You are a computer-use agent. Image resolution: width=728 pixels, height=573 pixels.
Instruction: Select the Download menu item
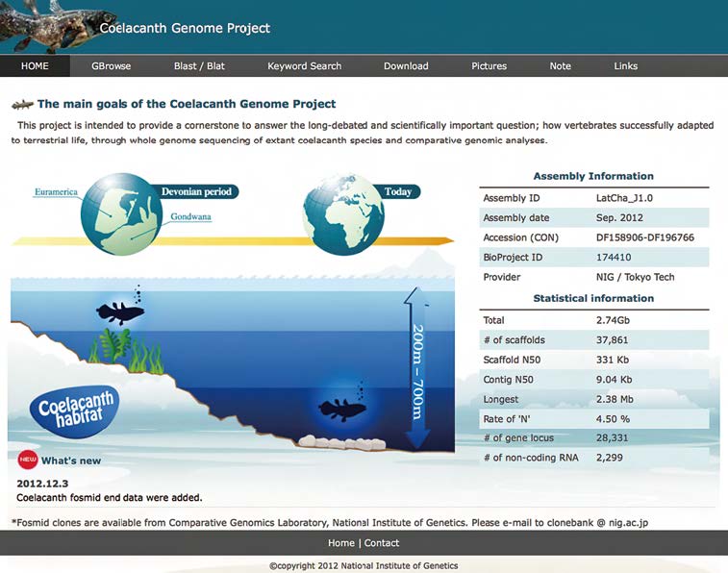point(406,66)
